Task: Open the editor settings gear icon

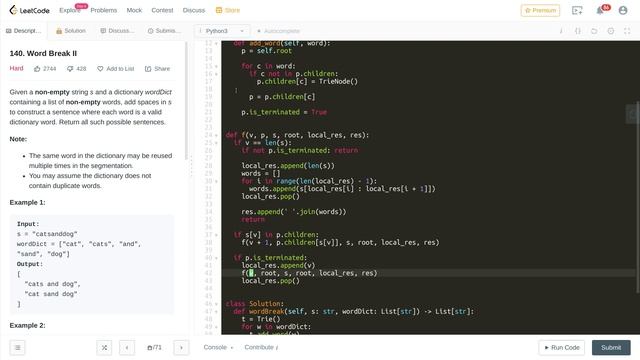Action: 611,31
